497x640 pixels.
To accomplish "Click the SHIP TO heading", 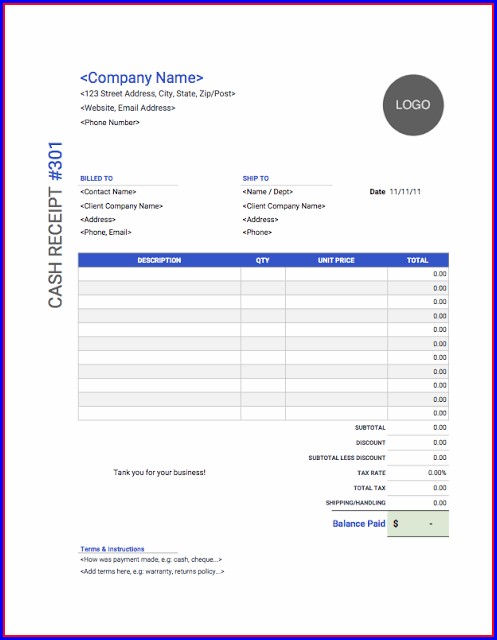I will (x=255, y=178).
